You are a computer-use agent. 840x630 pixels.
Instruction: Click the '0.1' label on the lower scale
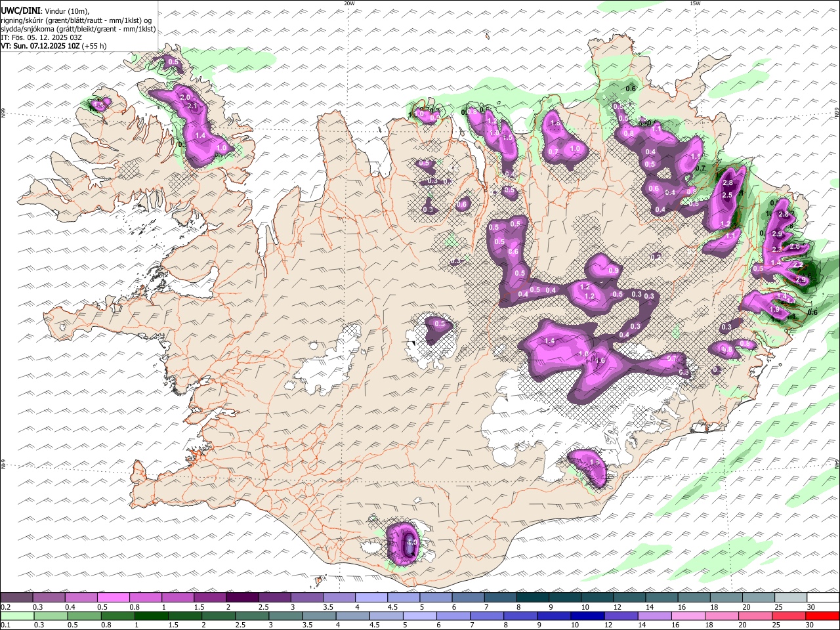click(5, 625)
